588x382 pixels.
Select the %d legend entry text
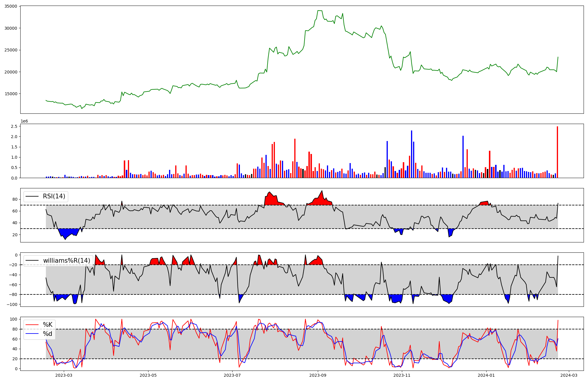coord(48,334)
